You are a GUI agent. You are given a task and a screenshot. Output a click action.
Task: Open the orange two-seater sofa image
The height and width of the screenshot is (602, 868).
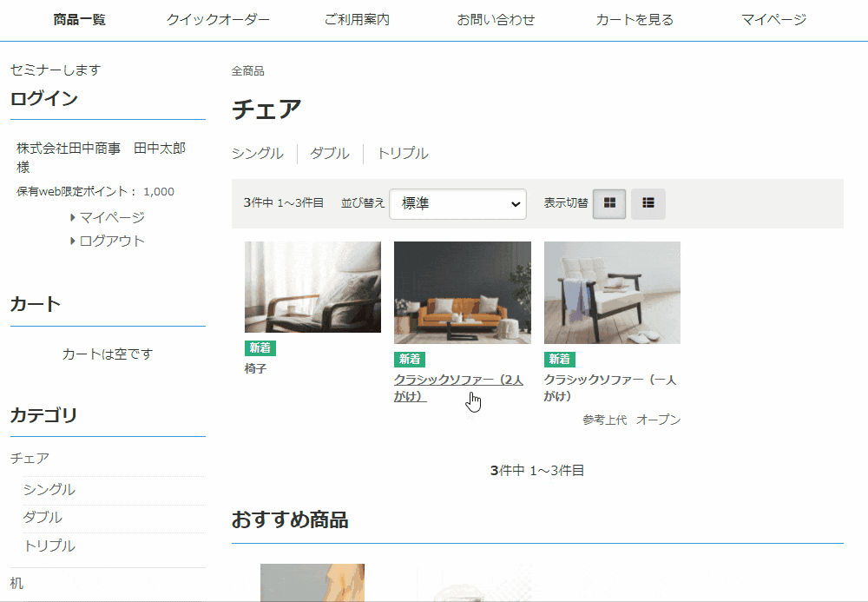(462, 292)
